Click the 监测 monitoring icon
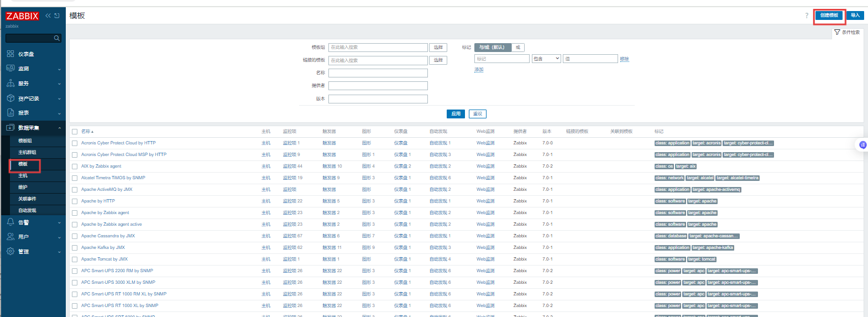This screenshot has width=868, height=317. [x=11, y=68]
